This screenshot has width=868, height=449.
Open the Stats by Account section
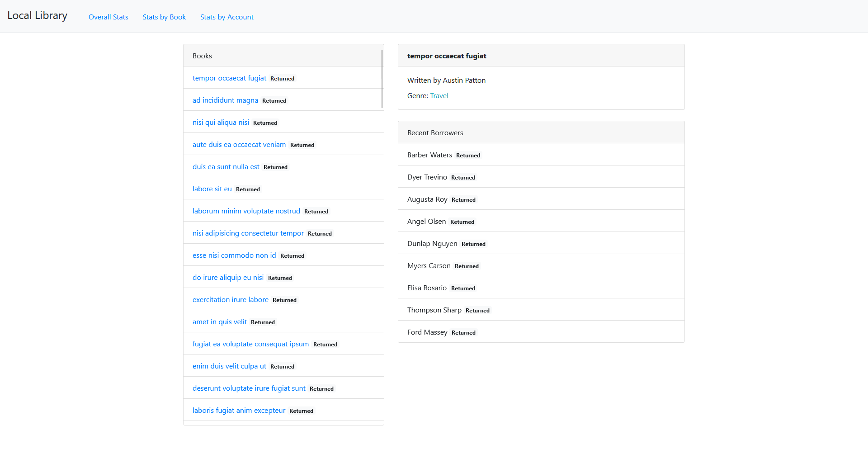coord(226,17)
